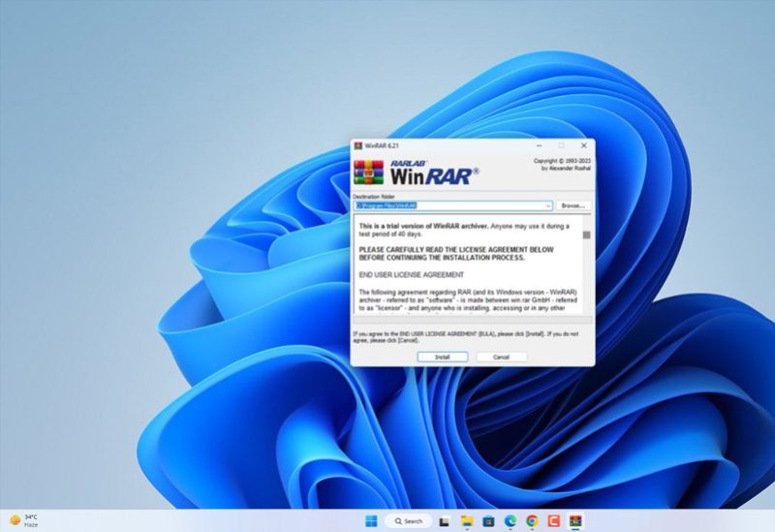Screen dimensions: 775x532
Task: Open the red C app on the taskbar
Action: (x=553, y=520)
